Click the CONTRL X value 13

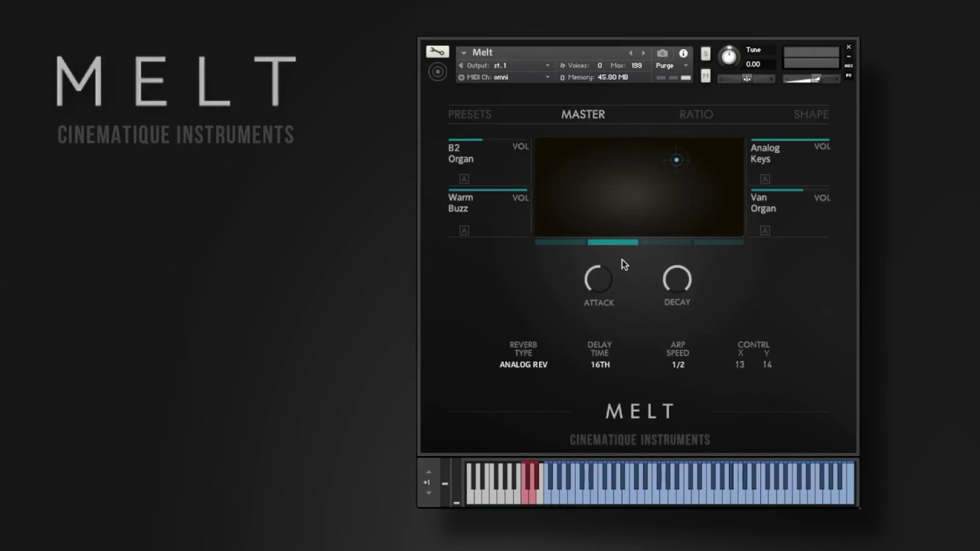click(x=740, y=365)
